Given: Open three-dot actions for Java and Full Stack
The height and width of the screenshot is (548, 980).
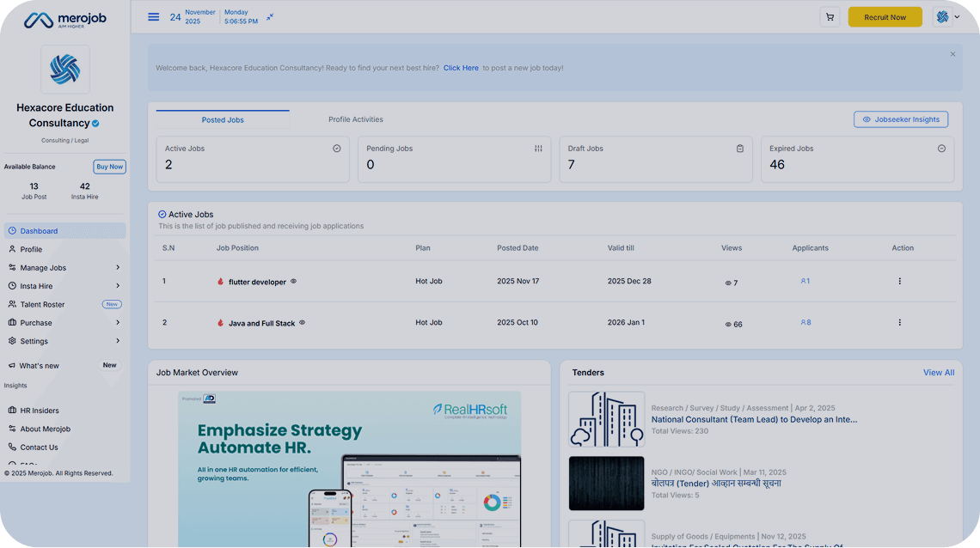Looking at the screenshot, I should (x=899, y=323).
